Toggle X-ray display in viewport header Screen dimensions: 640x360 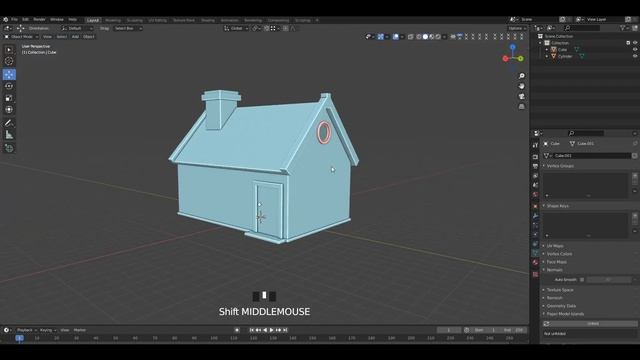[x=411, y=37]
